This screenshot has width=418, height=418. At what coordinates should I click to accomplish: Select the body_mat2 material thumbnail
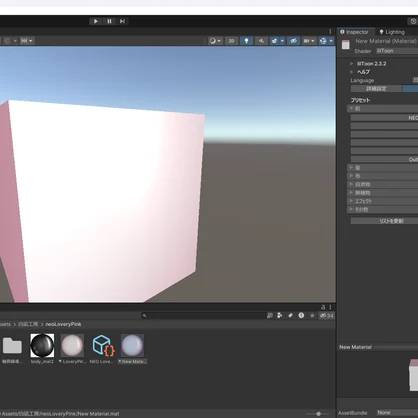(42, 346)
